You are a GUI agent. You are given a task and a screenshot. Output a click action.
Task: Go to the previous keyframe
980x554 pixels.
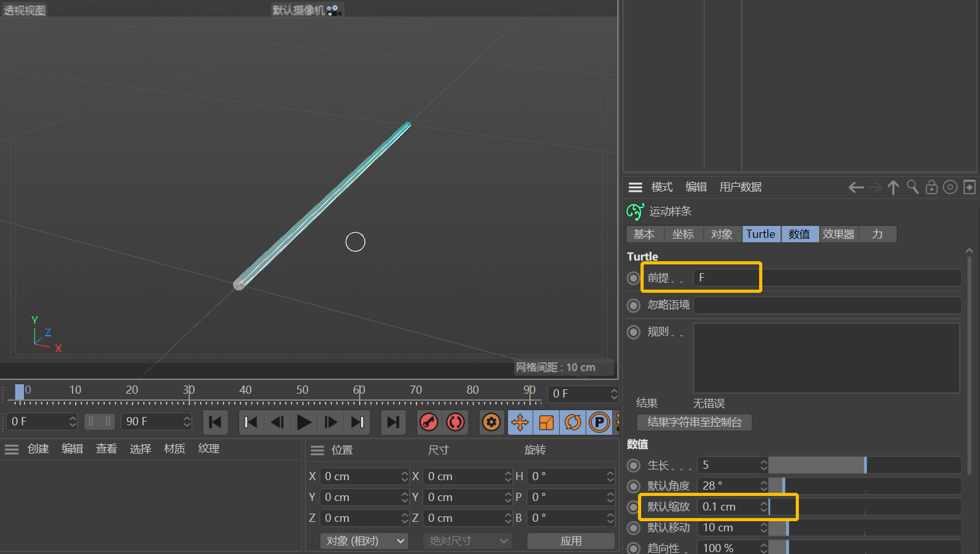point(251,422)
